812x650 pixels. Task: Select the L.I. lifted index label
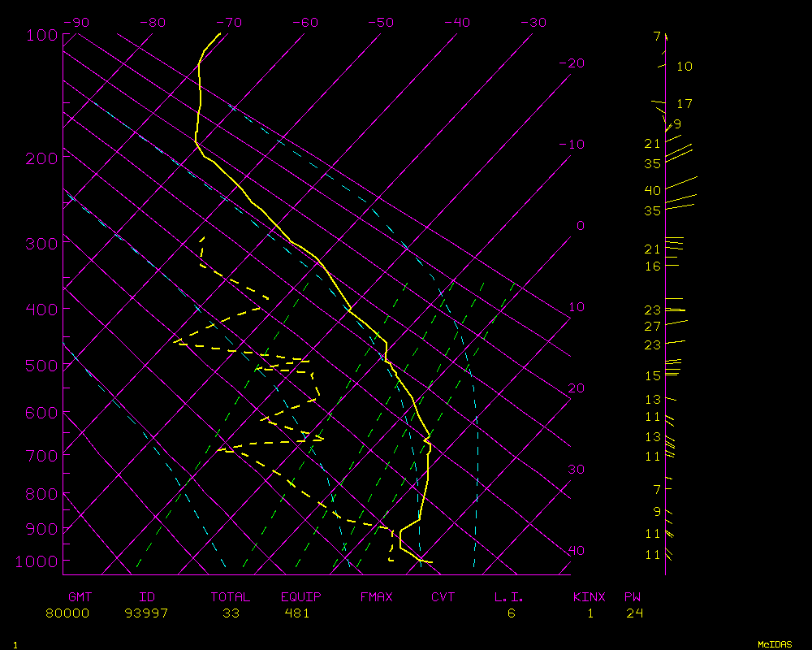point(509,597)
